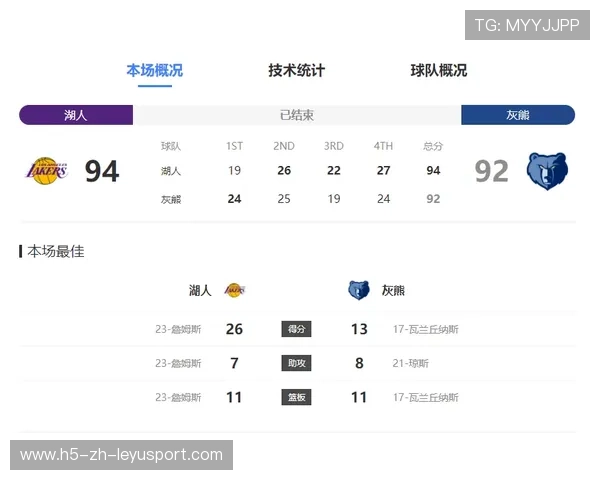The image size is (600, 480).
Task: Click the 灰熊 heading in best players
Action: point(393,291)
